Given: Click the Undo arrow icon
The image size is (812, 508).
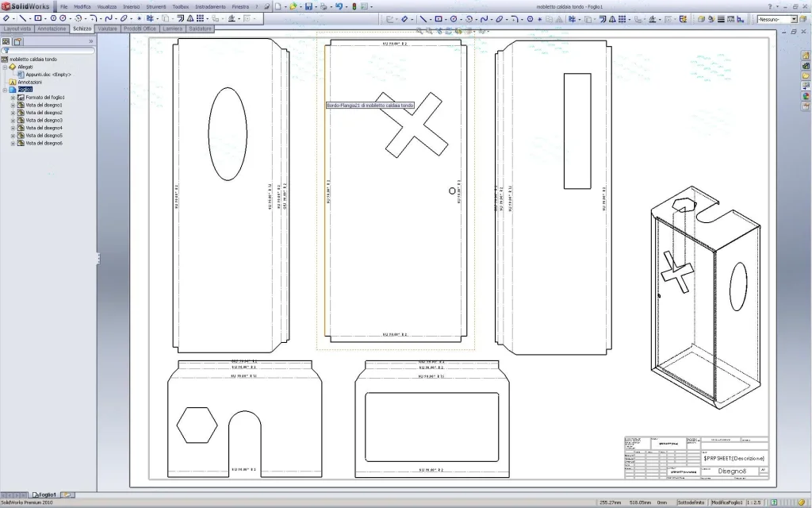Looking at the screenshot, I should 339,6.
